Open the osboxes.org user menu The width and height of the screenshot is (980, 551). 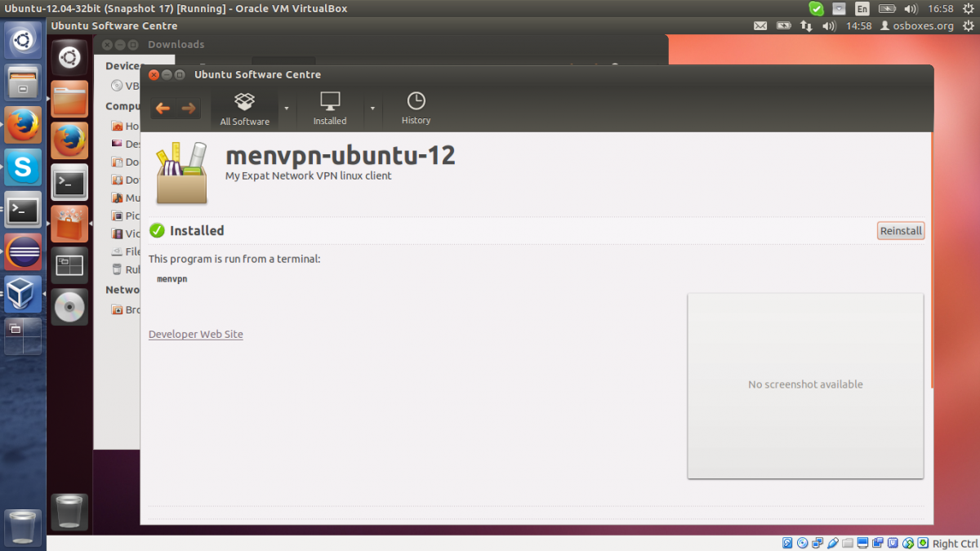pos(915,26)
